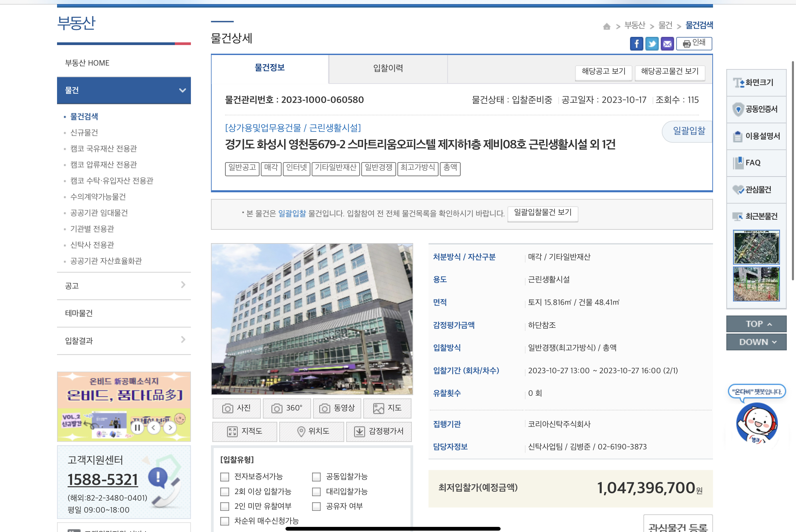Select 신규물건 in the sidebar
The image size is (796, 532).
tap(84, 132)
